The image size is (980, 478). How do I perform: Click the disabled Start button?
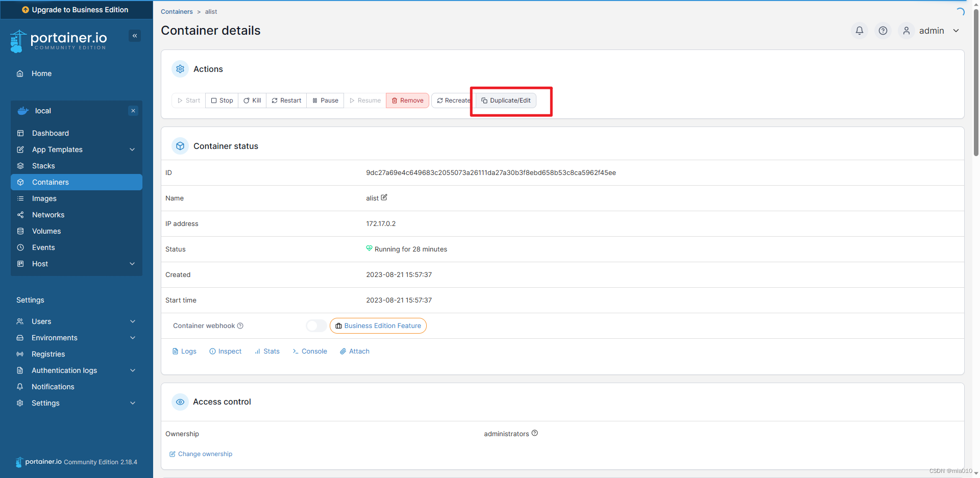click(189, 100)
